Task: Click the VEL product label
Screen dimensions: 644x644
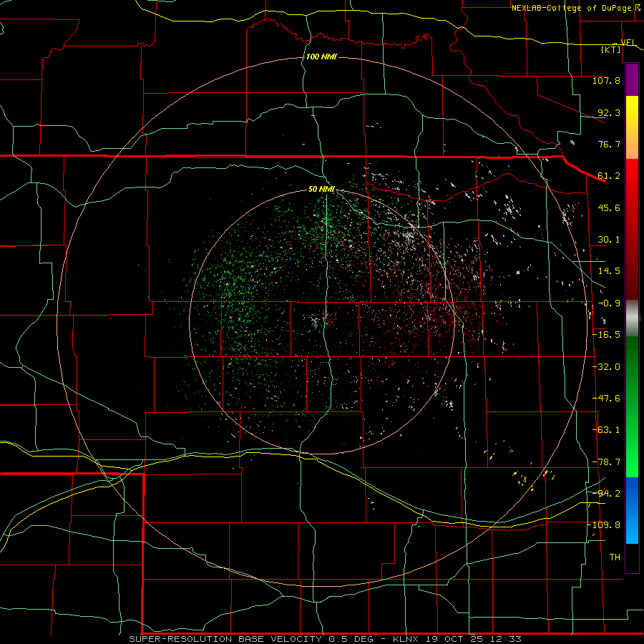Action: (x=628, y=42)
